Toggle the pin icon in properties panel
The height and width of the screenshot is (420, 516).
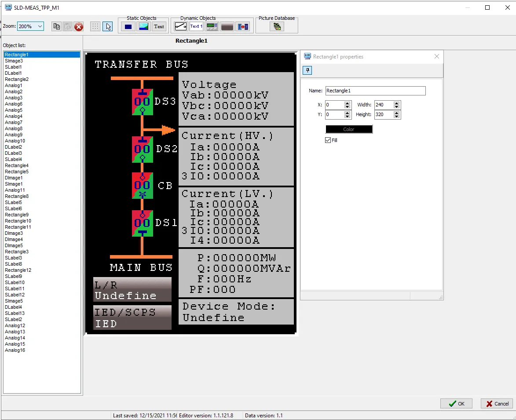click(307, 70)
